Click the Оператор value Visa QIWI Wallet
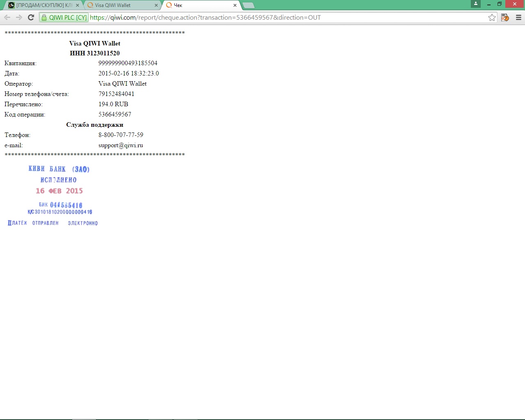The image size is (525, 420). coord(123,84)
